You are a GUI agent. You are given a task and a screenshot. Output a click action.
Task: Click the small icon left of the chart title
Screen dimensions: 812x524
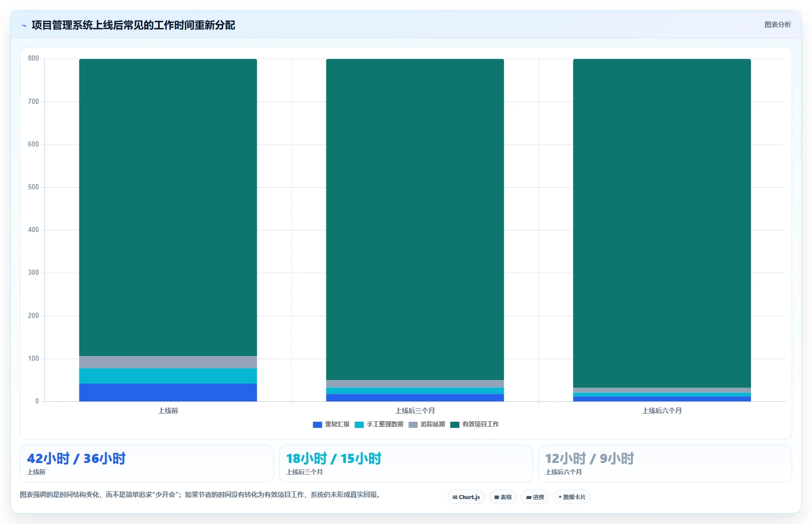(x=24, y=25)
